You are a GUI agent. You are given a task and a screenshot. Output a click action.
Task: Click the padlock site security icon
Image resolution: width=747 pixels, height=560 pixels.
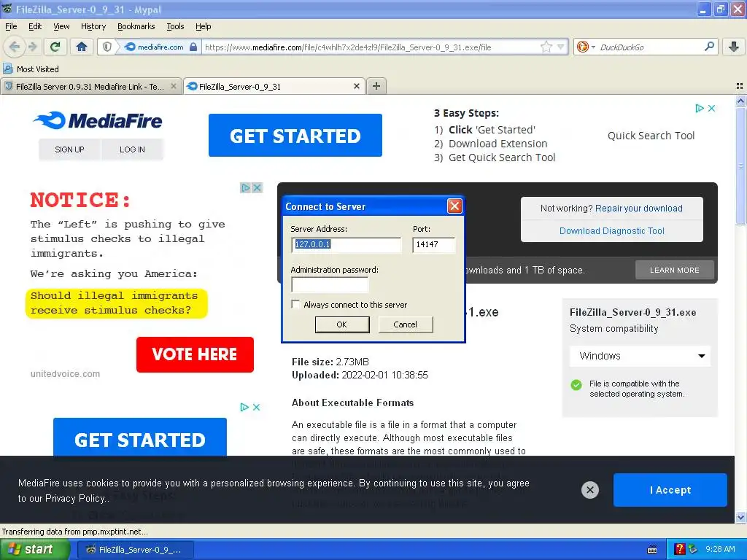pyautogui.click(x=193, y=47)
